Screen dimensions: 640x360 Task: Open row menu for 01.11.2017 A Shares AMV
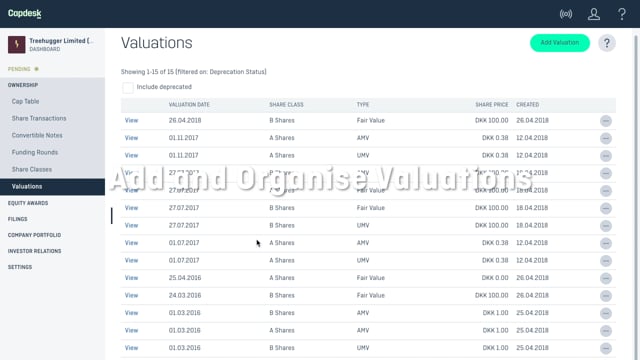(x=606, y=138)
